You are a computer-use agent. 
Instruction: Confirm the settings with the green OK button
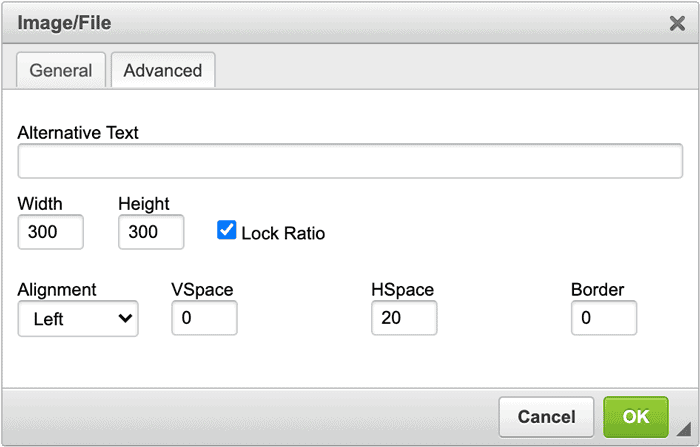pyautogui.click(x=636, y=417)
